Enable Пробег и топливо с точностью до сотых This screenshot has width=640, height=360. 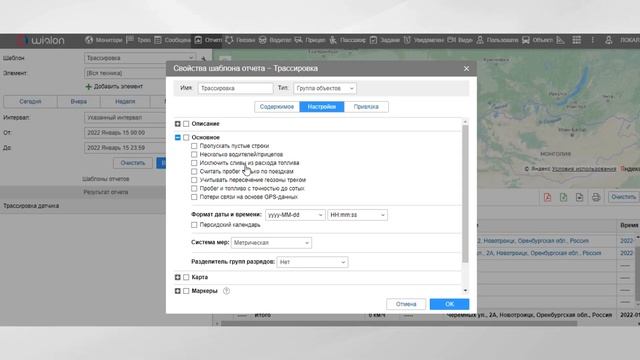click(194, 189)
